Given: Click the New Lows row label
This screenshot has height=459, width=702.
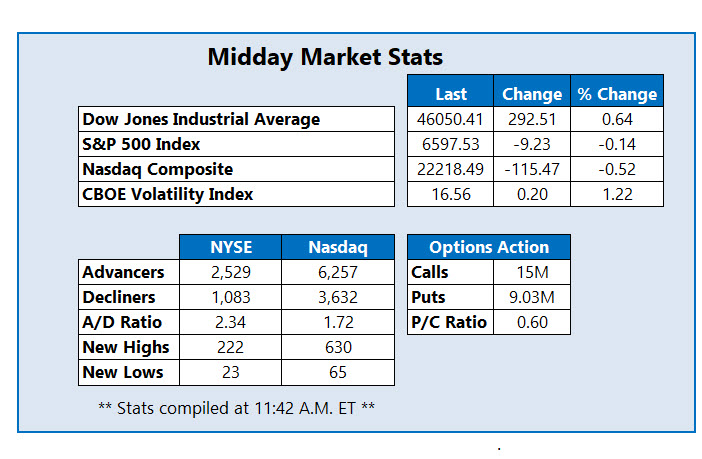Looking at the screenshot, I should pos(123,372).
